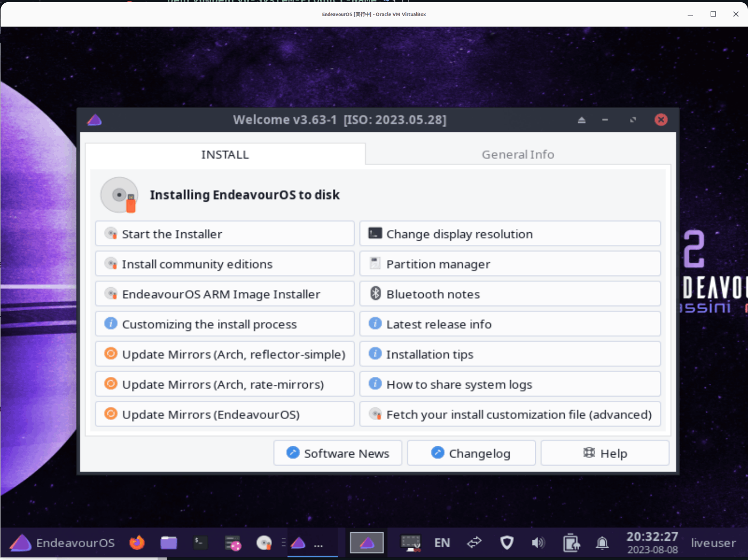Launch Firefox from the taskbar
Viewport: 748px width, 560px height.
(x=137, y=542)
